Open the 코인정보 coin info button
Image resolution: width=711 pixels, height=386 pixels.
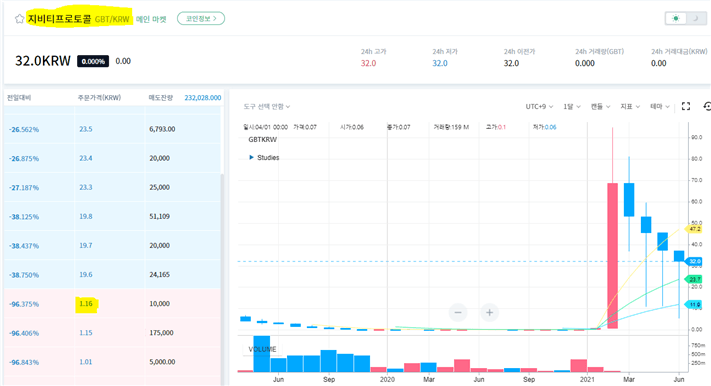pos(201,19)
